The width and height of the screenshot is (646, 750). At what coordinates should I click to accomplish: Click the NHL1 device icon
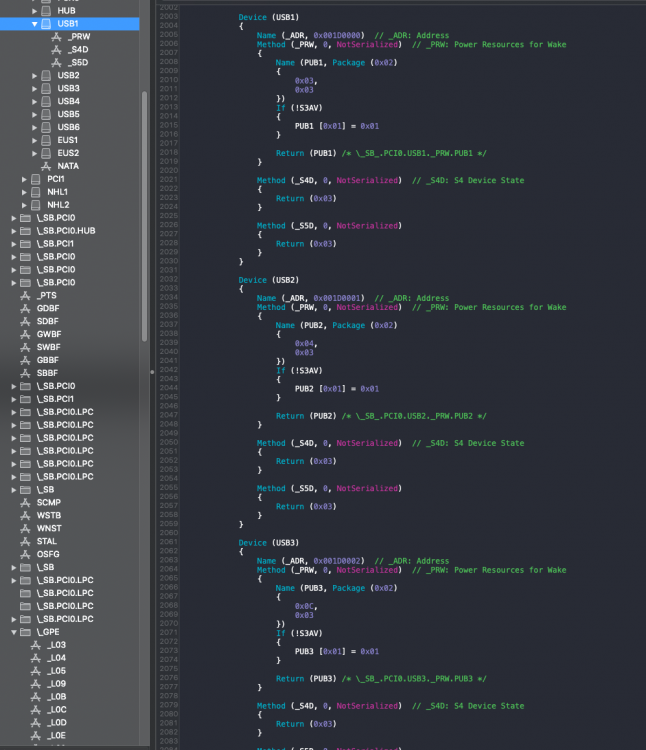(36, 192)
